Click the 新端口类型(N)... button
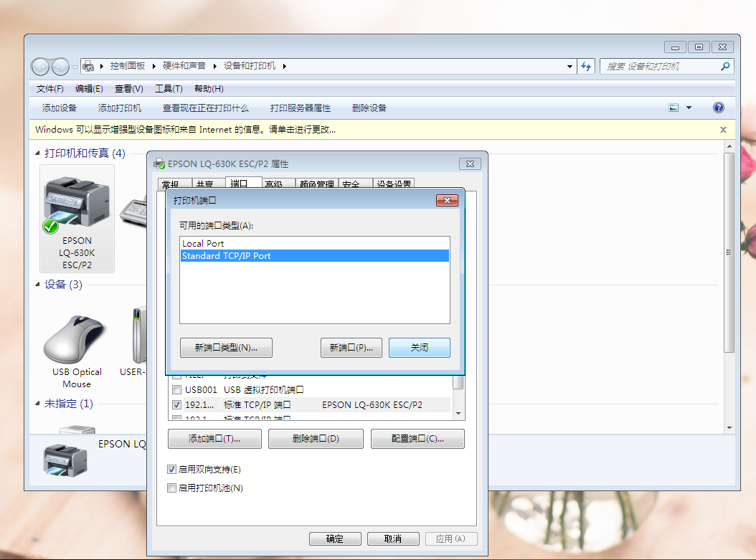This screenshot has height=560, width=756. point(226,348)
